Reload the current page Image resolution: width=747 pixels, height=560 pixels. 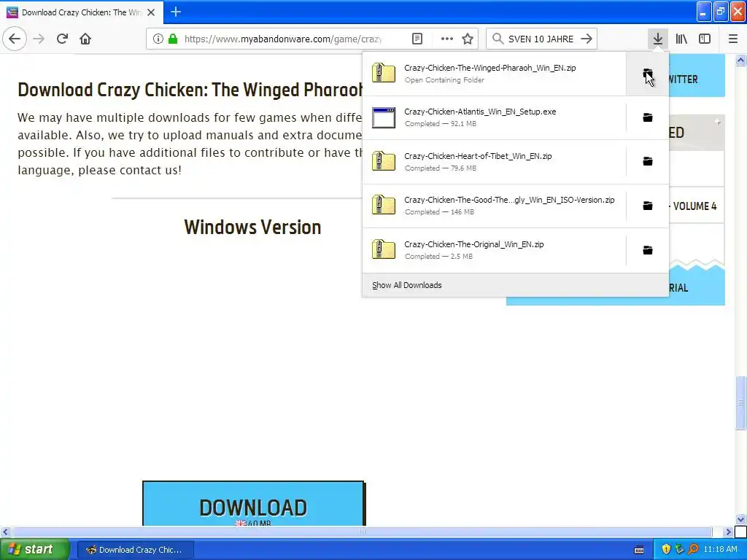click(62, 39)
